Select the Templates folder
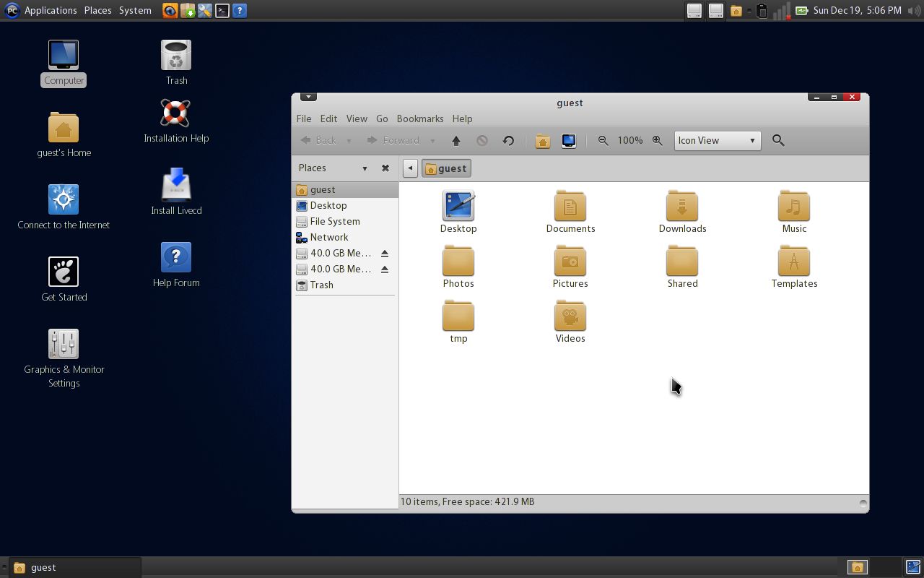The image size is (924, 578). (794, 267)
